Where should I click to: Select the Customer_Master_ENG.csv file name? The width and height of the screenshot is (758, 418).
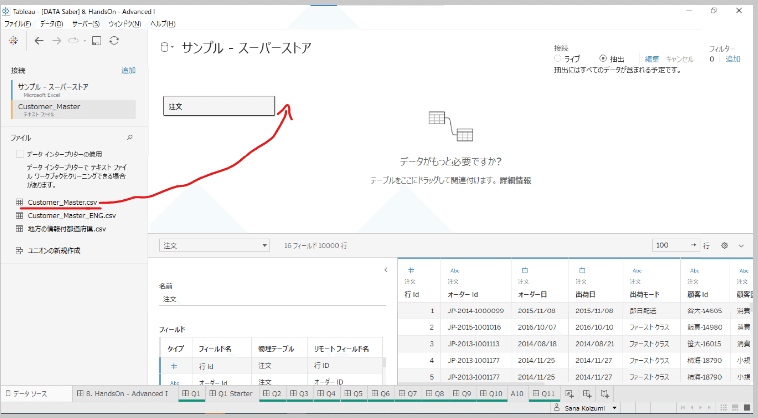[72, 216]
